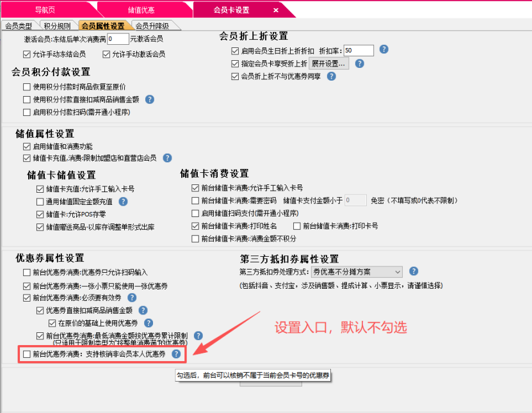Toggle 储值卡充值,消费:限制加盟店和直营店会员
This screenshot has width=532, height=413.
[x=27, y=158]
